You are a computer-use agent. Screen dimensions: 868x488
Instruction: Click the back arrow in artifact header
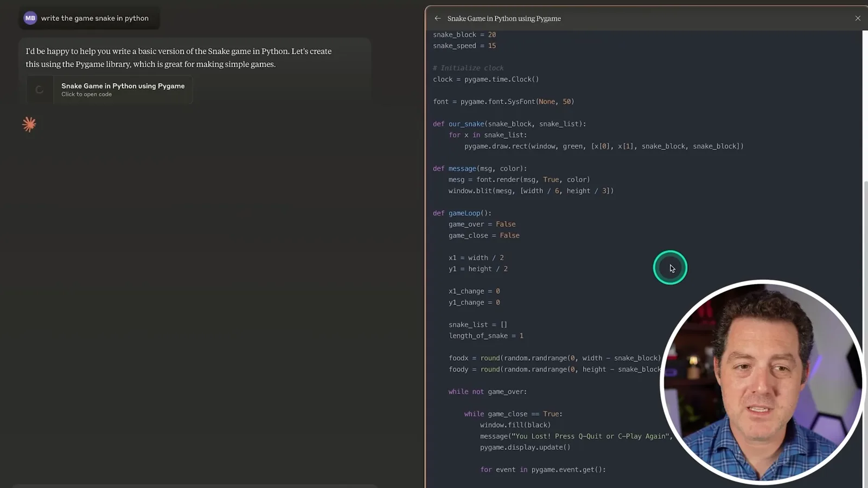click(x=437, y=18)
